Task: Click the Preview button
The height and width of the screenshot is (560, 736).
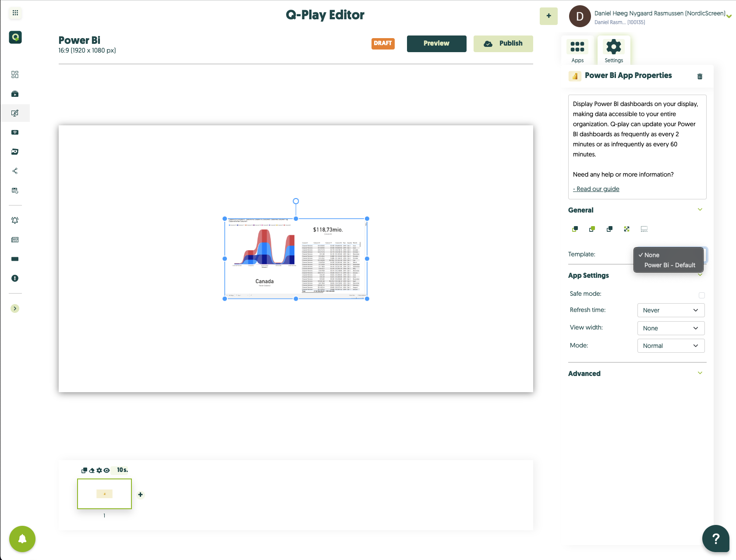Action: pyautogui.click(x=436, y=43)
